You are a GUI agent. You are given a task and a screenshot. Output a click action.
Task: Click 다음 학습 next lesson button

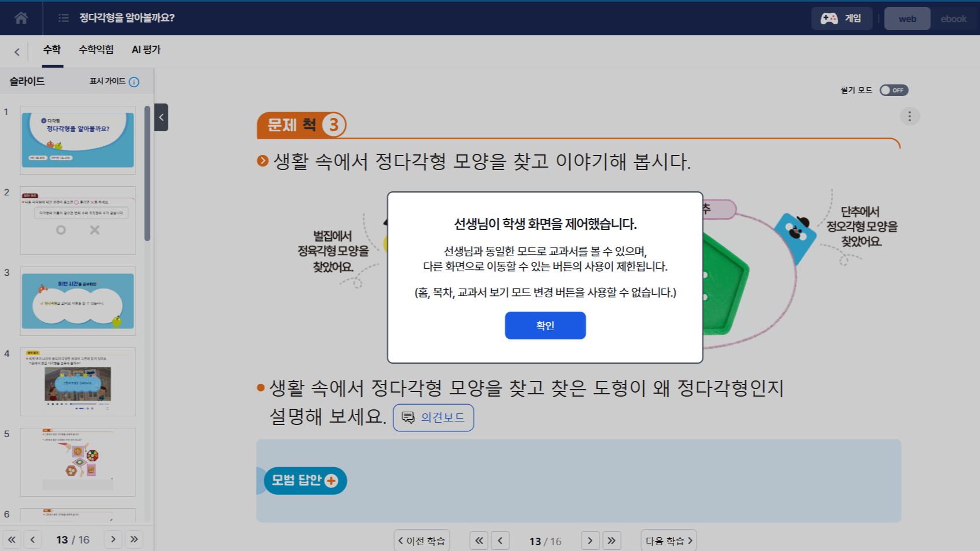(669, 541)
